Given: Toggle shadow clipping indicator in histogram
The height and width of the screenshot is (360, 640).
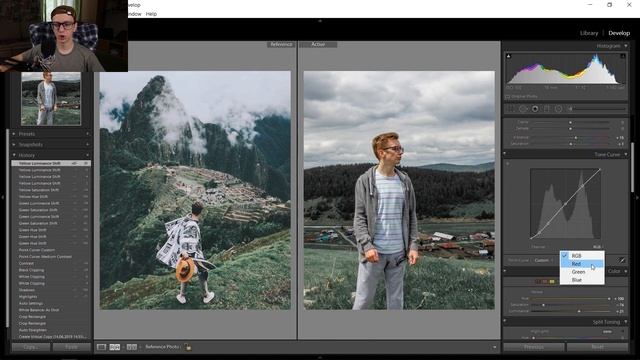Looking at the screenshot, I should pyautogui.click(x=509, y=56).
